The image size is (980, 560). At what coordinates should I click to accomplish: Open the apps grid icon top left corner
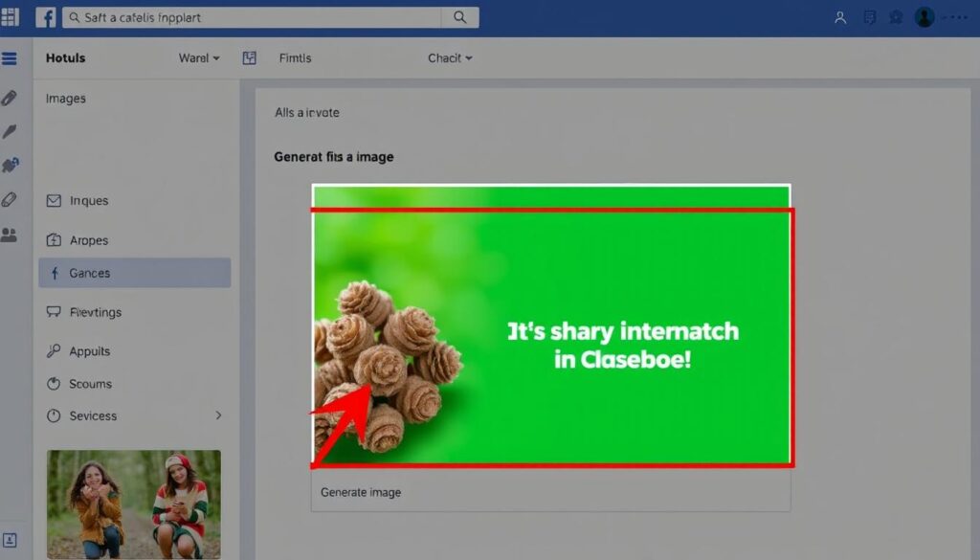pos(12,16)
